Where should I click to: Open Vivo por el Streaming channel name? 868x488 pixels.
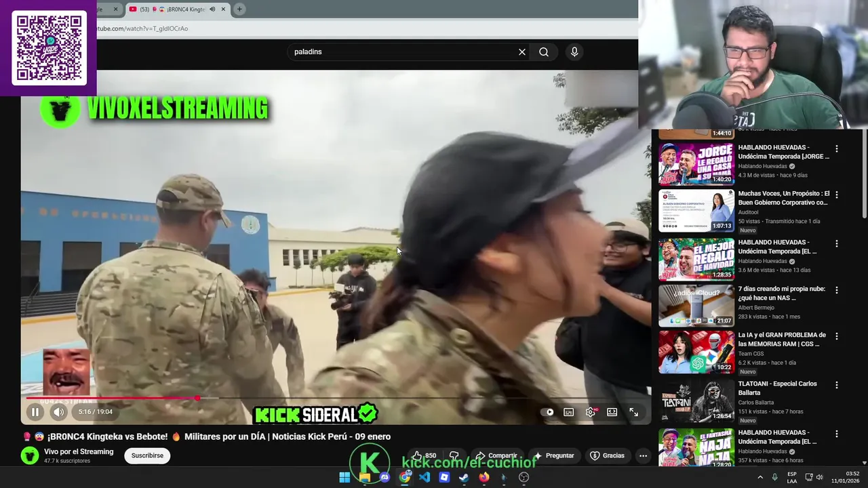tap(79, 451)
